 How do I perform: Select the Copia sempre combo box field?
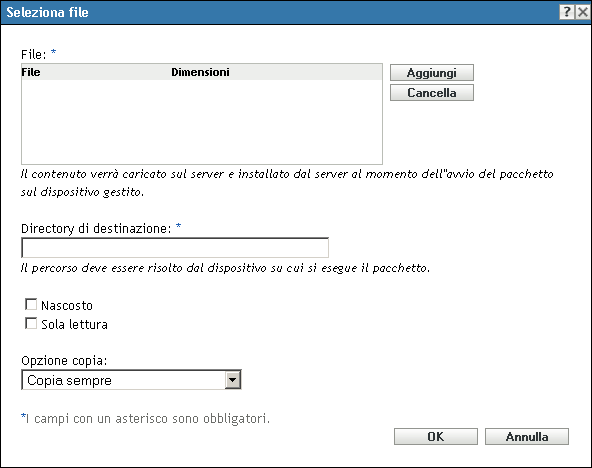(x=131, y=380)
